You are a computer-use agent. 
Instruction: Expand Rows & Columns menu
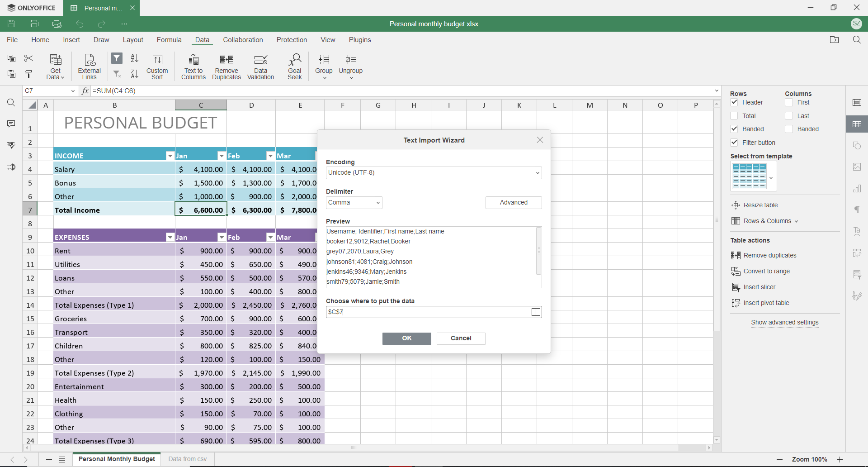tap(765, 221)
